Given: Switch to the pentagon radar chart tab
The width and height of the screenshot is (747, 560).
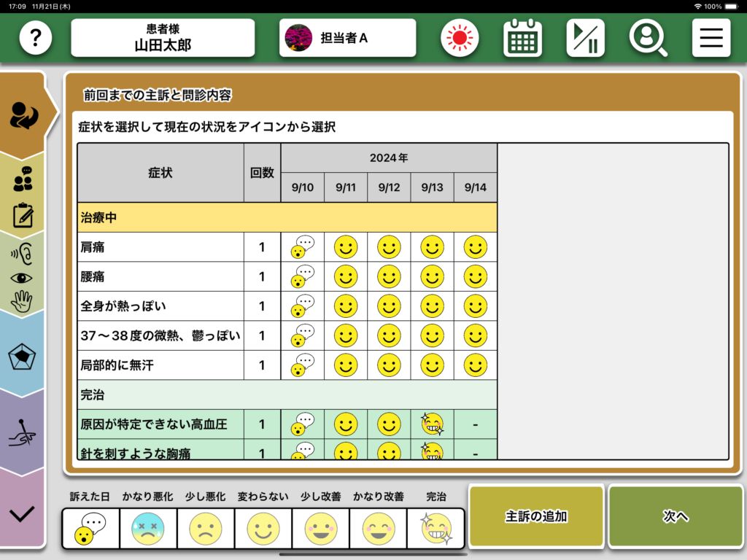Looking at the screenshot, I should 23,357.
